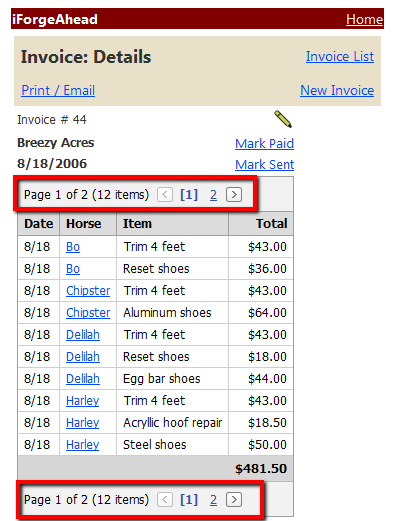Click the iForgeAhead title in header
The image size is (393, 521).
pos(55,19)
